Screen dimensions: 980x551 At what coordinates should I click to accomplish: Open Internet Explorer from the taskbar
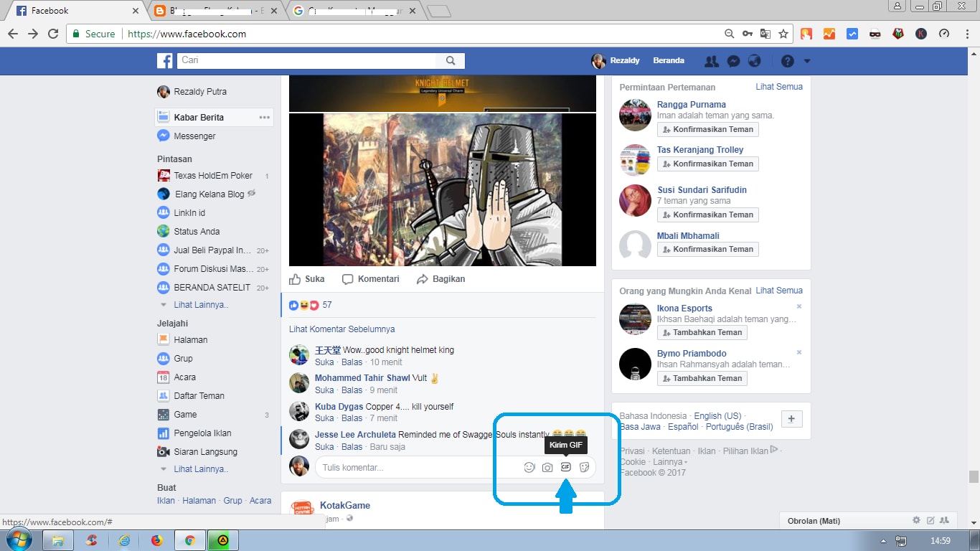click(x=125, y=540)
